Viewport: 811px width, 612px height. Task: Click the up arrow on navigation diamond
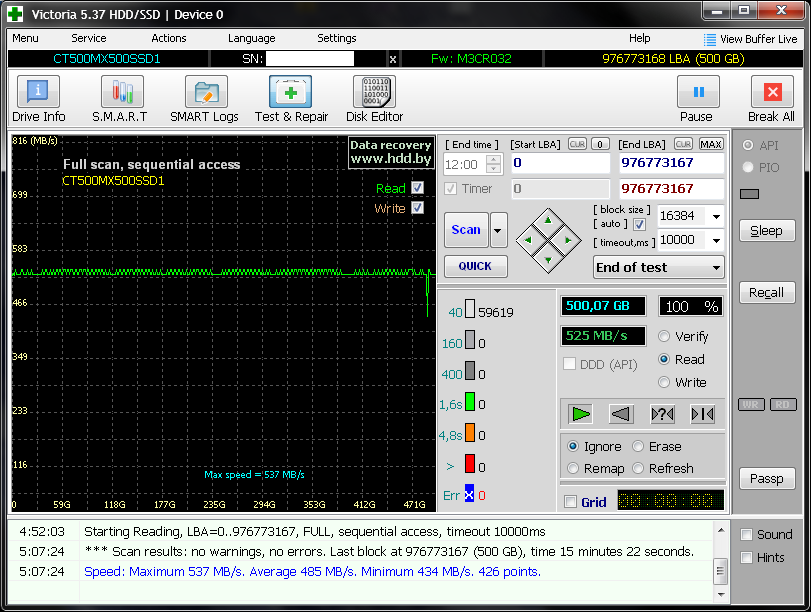(x=548, y=221)
